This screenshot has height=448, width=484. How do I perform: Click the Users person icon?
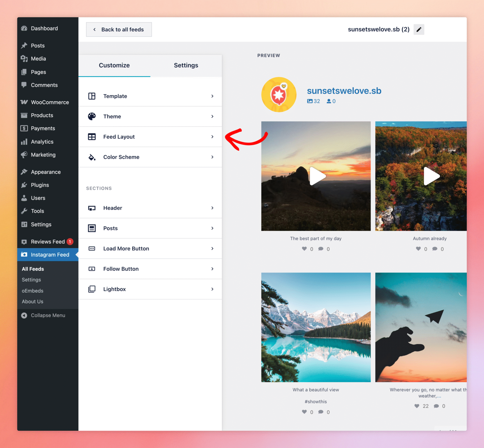click(x=24, y=198)
